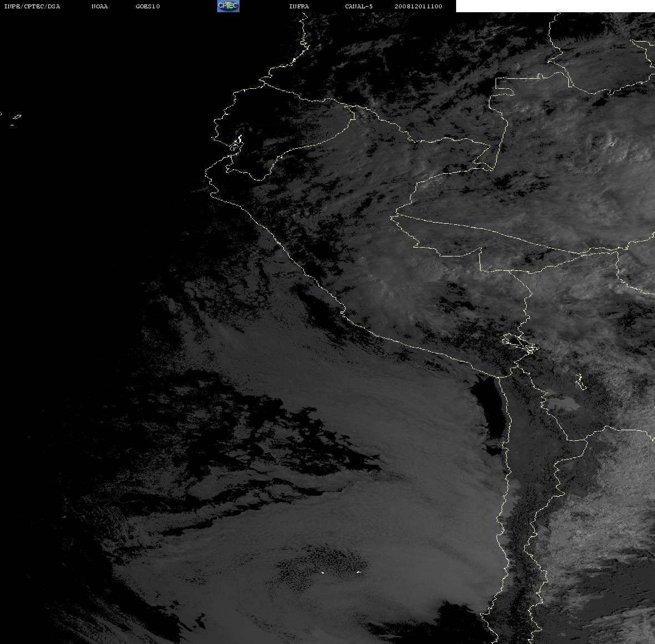Click the NOAA label in the header
655x644 pixels.
coord(99,6)
